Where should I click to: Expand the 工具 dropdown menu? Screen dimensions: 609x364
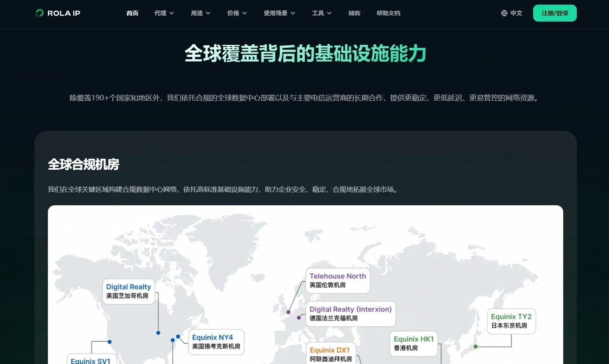(x=322, y=13)
